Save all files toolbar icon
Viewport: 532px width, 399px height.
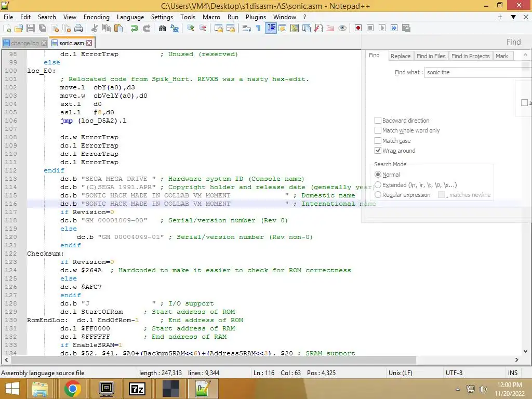pyautogui.click(x=43, y=28)
